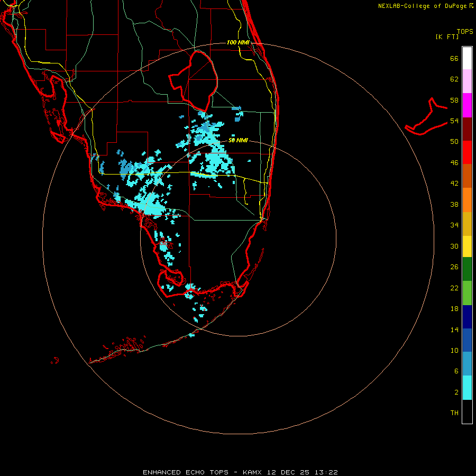This screenshot has width=476, height=476.
Task: Select the dark maroon legend swatch
Action: pyautogui.click(x=467, y=129)
